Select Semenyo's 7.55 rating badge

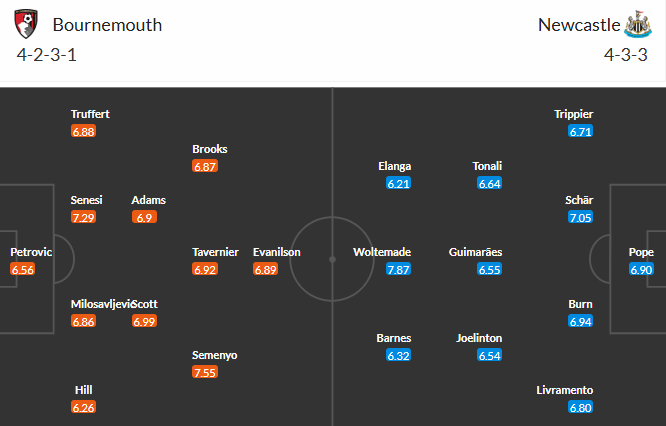tap(205, 373)
